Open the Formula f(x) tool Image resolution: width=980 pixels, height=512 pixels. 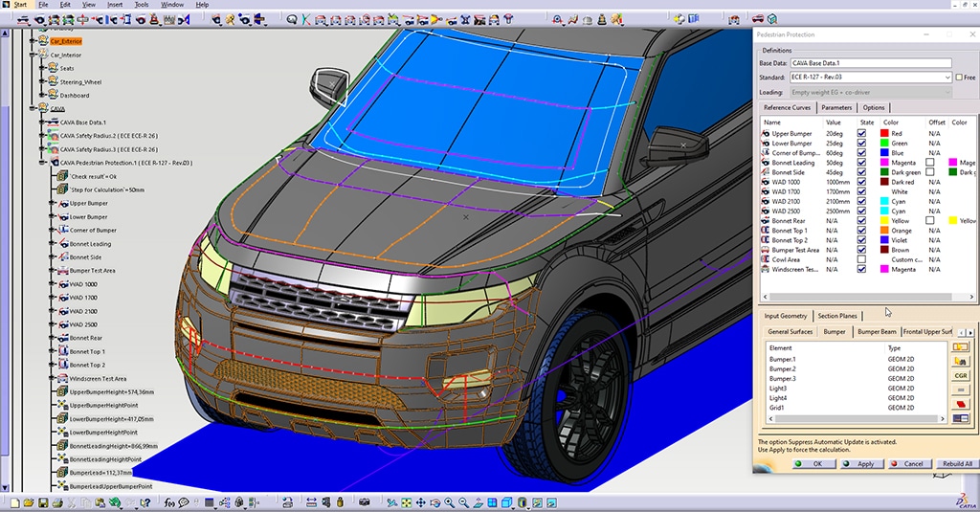(x=169, y=502)
